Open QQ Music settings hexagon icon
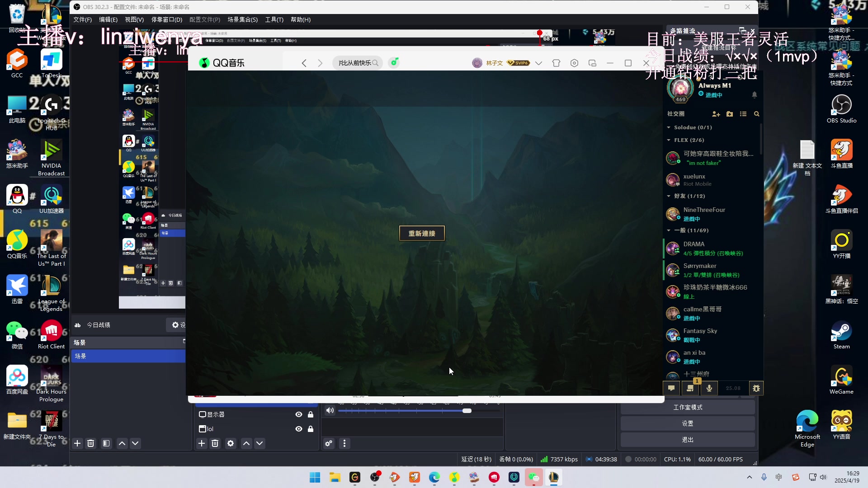868x488 pixels. (574, 63)
